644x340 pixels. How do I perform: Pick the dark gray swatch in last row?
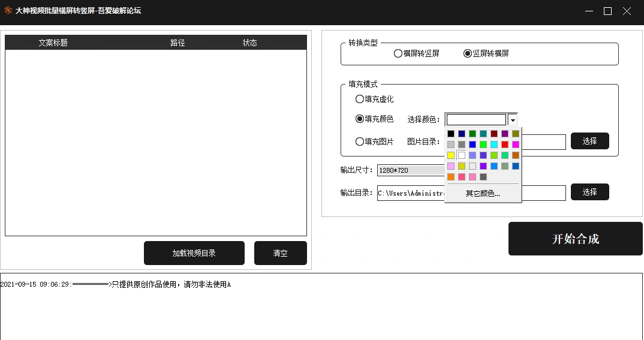click(483, 176)
